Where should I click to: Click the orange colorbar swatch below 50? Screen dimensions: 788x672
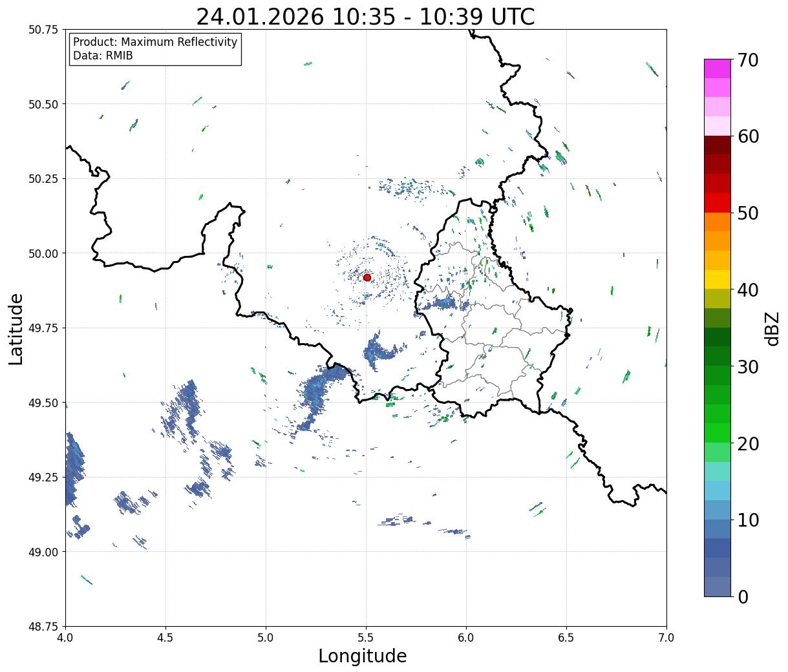coord(718,222)
